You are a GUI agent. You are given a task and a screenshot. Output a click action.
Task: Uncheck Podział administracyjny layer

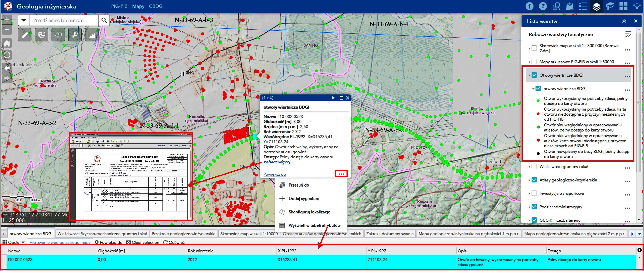click(534, 207)
